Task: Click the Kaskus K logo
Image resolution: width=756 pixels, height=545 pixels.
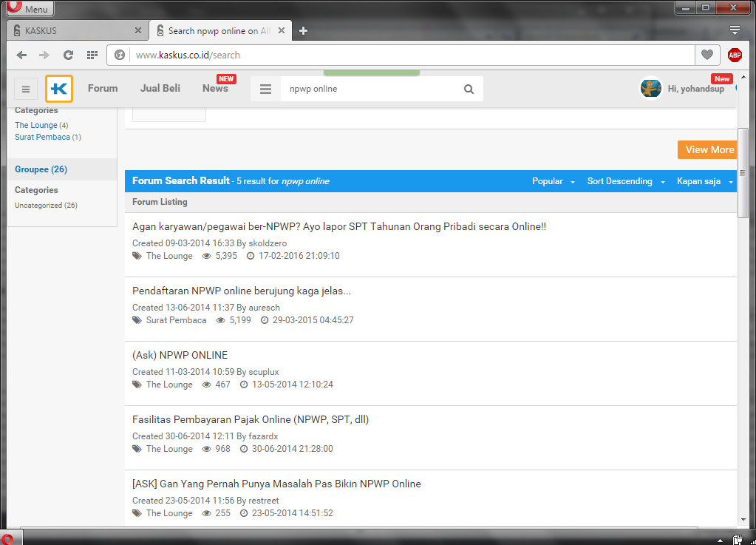Action: 59,89
